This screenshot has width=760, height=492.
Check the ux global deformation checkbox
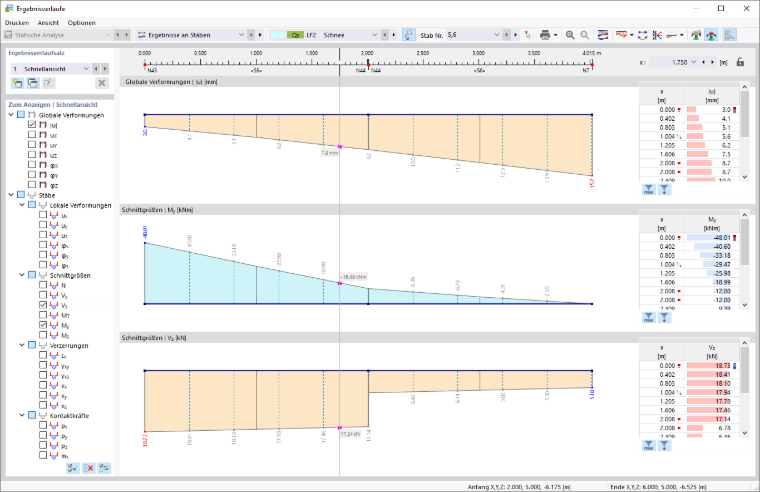pyautogui.click(x=32, y=135)
